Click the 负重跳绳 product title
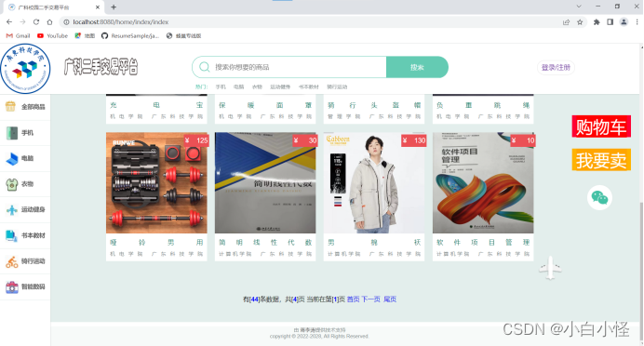The height and width of the screenshot is (346, 644). click(x=483, y=105)
